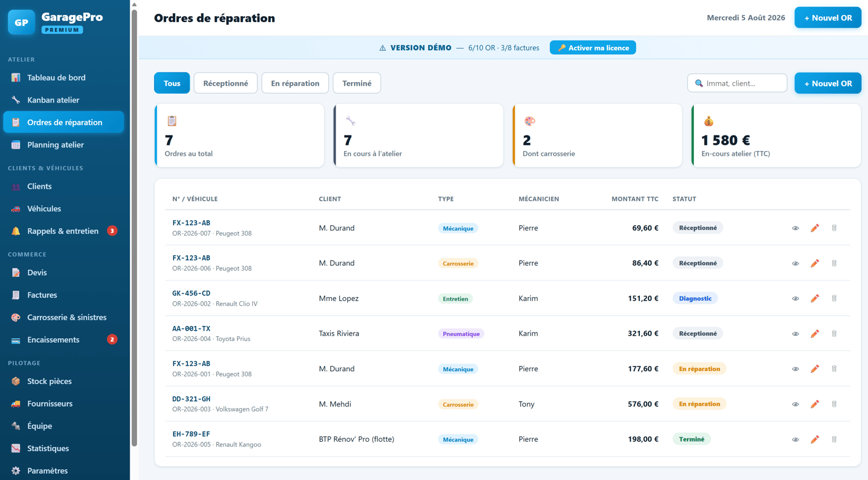
Task: Delete order OR-2026-006 using trash icon
Action: coord(834,263)
